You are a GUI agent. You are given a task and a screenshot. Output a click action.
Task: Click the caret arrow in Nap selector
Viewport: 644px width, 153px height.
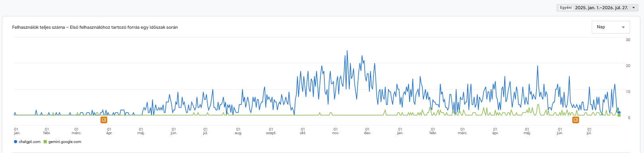tap(623, 27)
